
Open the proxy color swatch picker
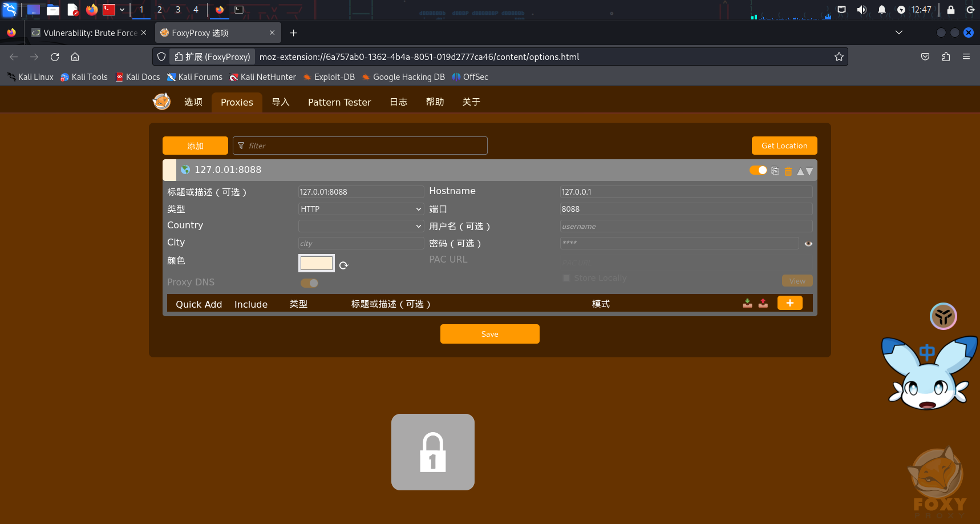[317, 263]
